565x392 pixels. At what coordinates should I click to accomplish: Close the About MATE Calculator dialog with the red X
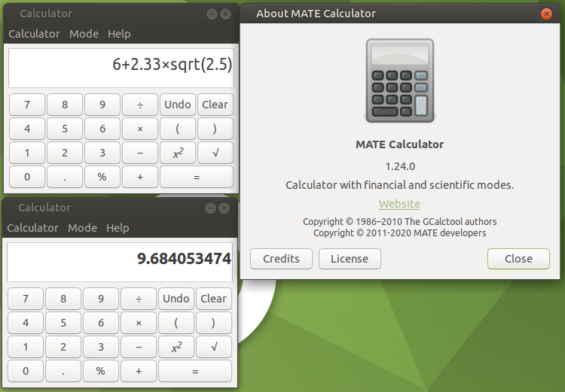[x=546, y=14]
